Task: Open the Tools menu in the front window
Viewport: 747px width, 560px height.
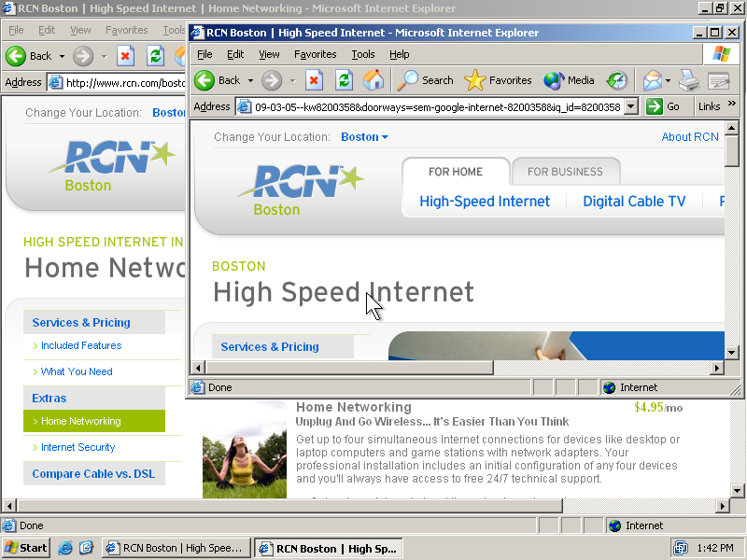Action: (363, 54)
